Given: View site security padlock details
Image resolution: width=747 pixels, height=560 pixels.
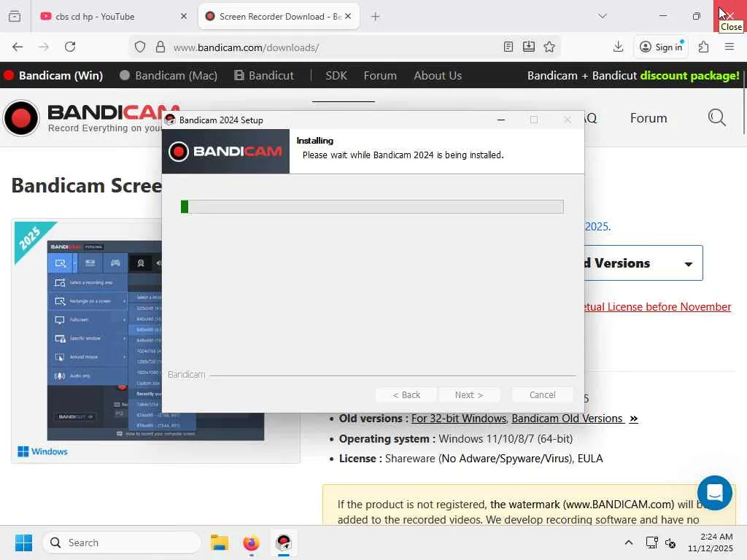Looking at the screenshot, I should point(160,47).
